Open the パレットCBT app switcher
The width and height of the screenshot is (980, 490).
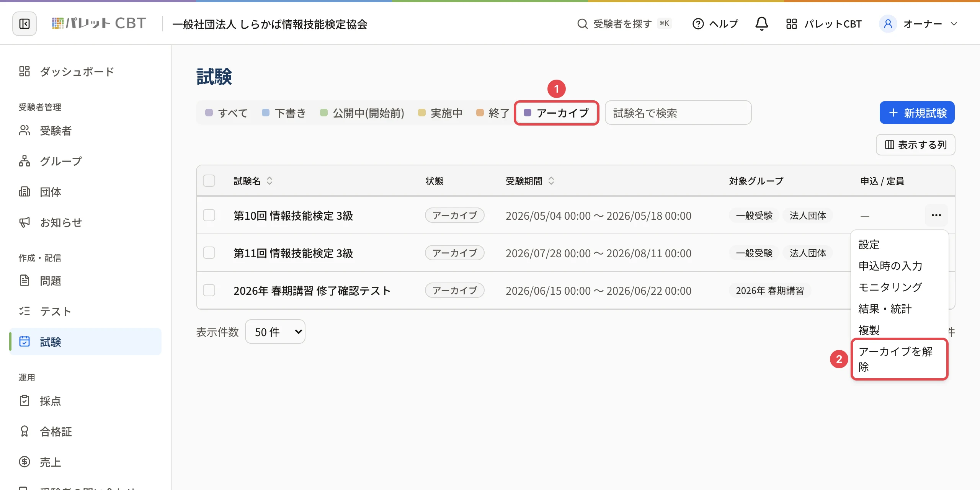[x=824, y=24]
